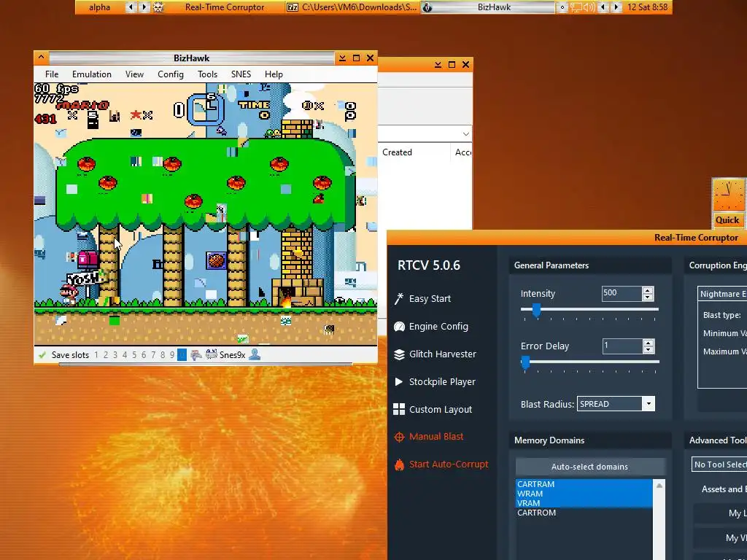The image size is (747, 560).
Task: Select save slot 1 in BizHawk
Action: pos(96,355)
